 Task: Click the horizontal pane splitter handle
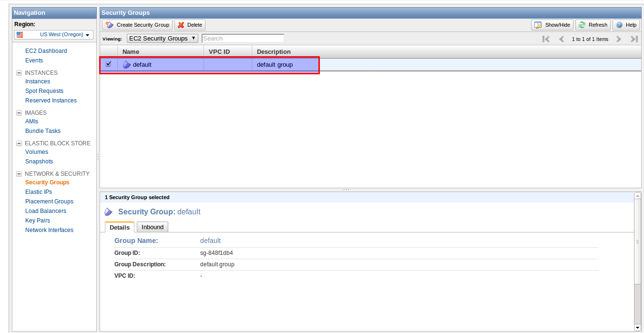coord(347,190)
